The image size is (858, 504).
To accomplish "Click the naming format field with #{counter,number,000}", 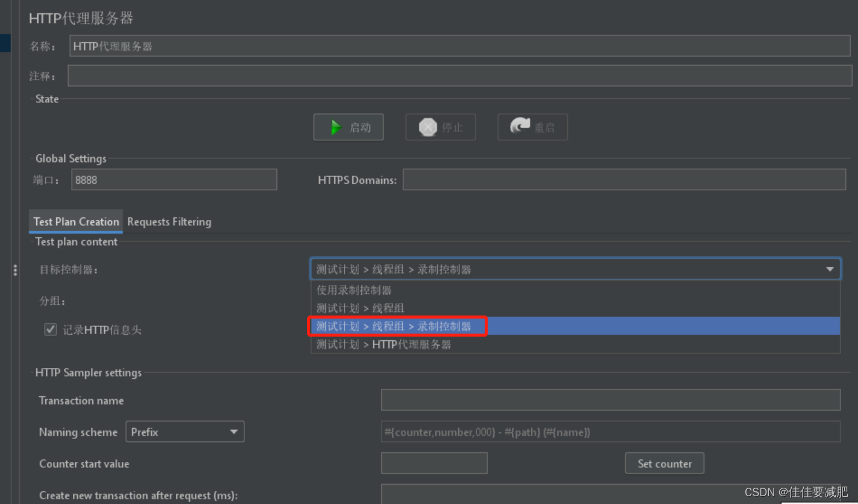I will [611, 432].
